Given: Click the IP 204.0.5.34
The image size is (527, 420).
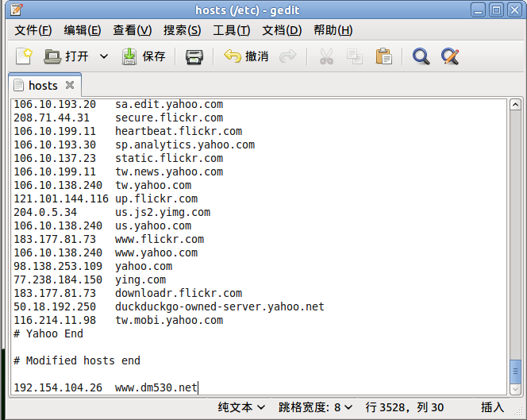Looking at the screenshot, I should click(45, 213).
